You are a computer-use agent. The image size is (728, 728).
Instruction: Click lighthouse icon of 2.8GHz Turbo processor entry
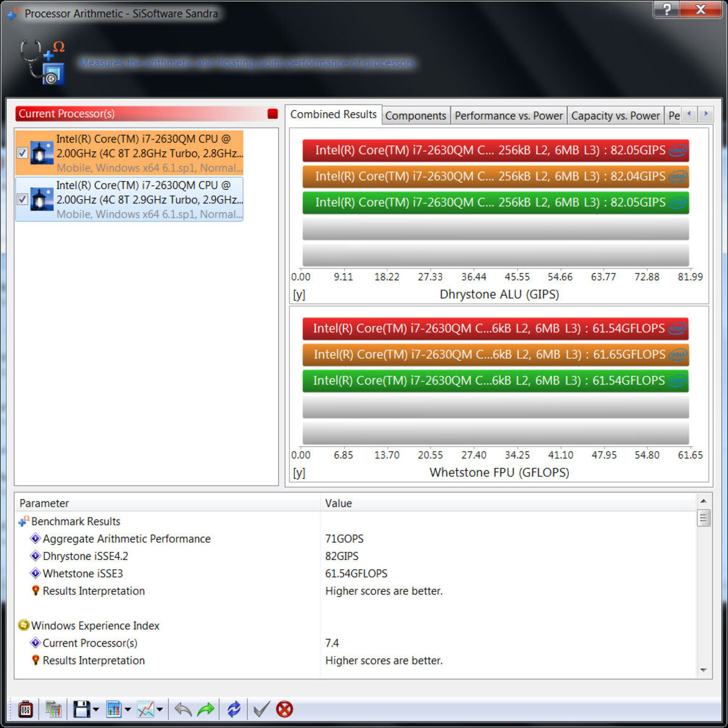coord(41,152)
